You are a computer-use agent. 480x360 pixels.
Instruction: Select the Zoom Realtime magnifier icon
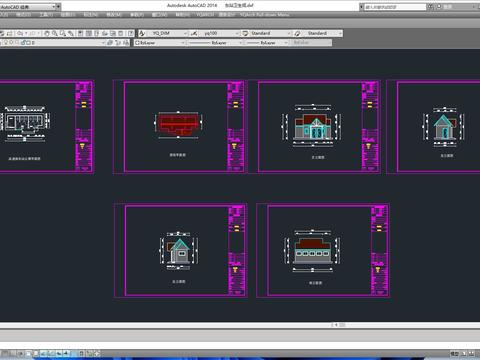coord(55,33)
